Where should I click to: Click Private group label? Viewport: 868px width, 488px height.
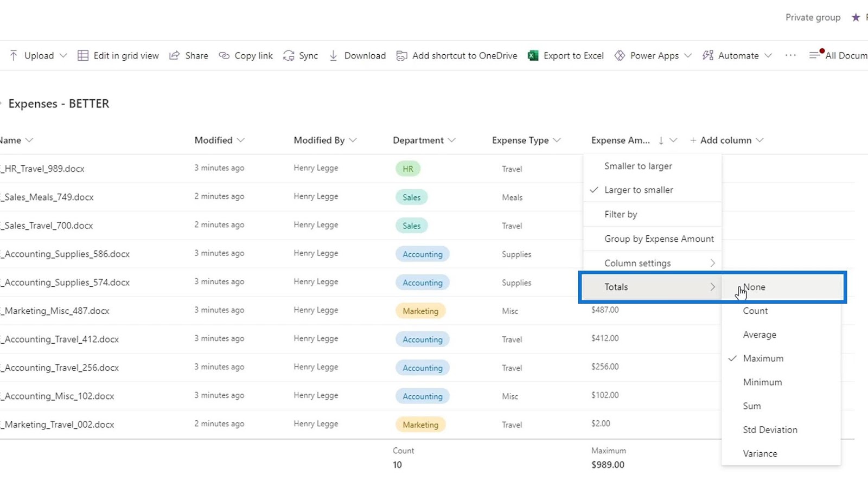[x=813, y=17]
